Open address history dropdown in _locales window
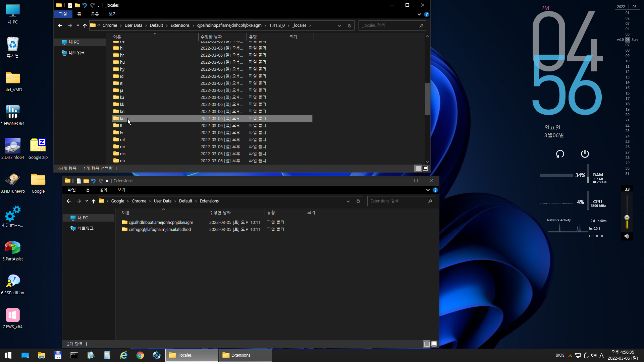Screen dimensions: 644x362 339,25
